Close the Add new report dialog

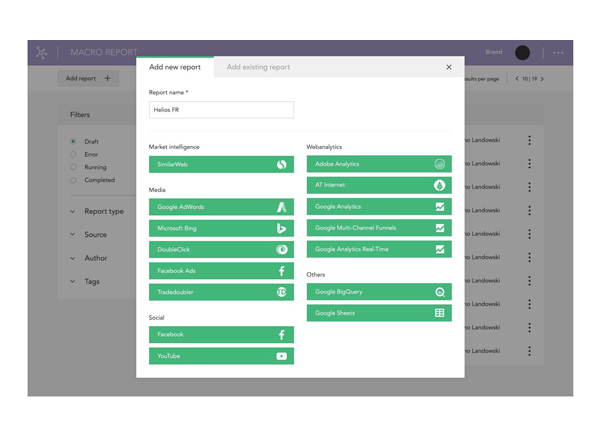tap(449, 67)
